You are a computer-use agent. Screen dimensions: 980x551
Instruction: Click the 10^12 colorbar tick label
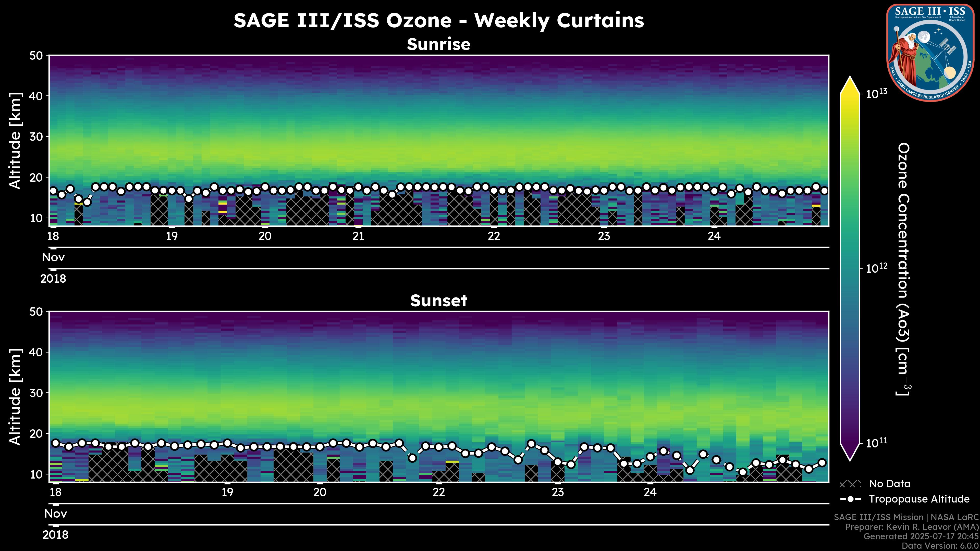(877, 268)
